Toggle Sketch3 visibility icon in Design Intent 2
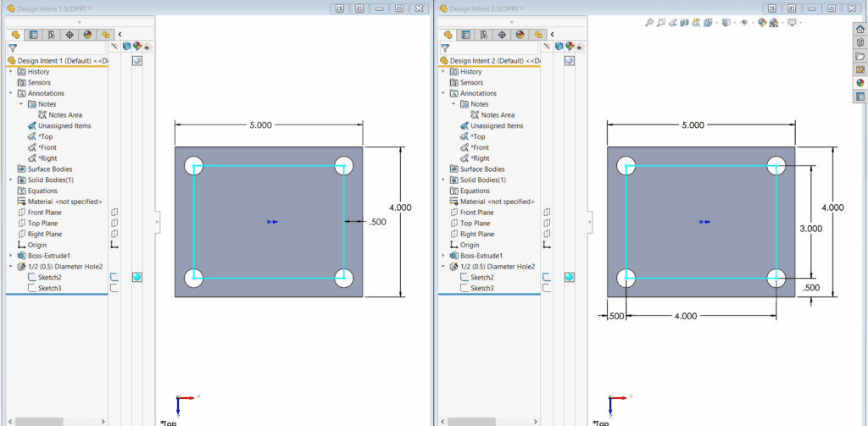Image resolution: width=868 pixels, height=426 pixels. [547, 288]
